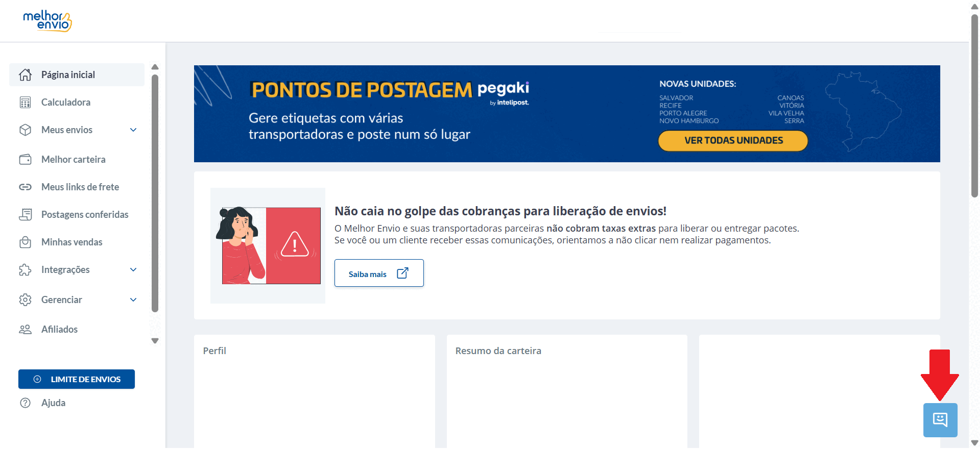The height and width of the screenshot is (449, 980).
Task: Click the receipt icon for Postagens conferidas
Action: click(25, 215)
